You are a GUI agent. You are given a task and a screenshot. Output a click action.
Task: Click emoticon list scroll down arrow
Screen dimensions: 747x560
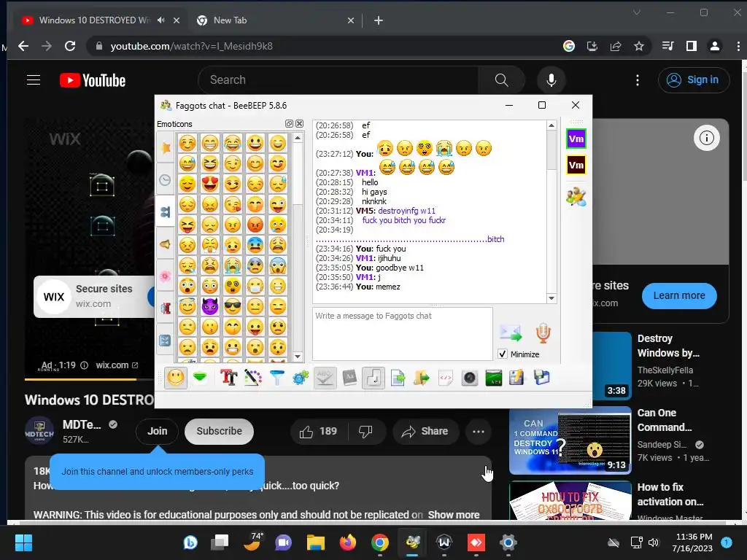[298, 356]
